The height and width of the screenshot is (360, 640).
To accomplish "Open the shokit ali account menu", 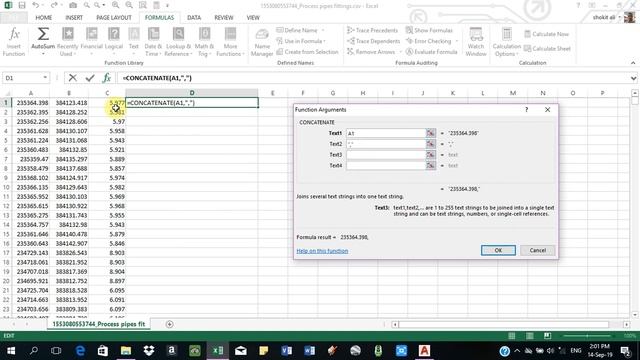I will [607, 18].
